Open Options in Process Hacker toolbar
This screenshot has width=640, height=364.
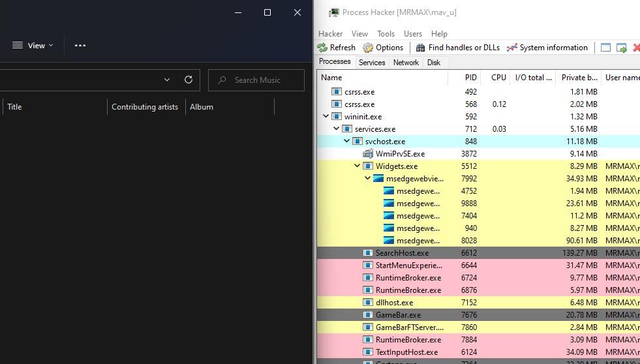383,48
